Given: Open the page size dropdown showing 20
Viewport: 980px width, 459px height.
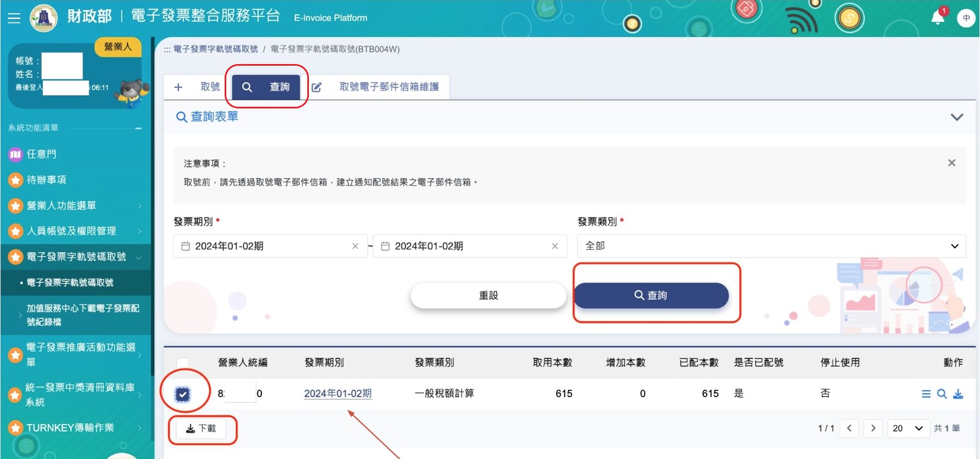Looking at the screenshot, I should 907,428.
